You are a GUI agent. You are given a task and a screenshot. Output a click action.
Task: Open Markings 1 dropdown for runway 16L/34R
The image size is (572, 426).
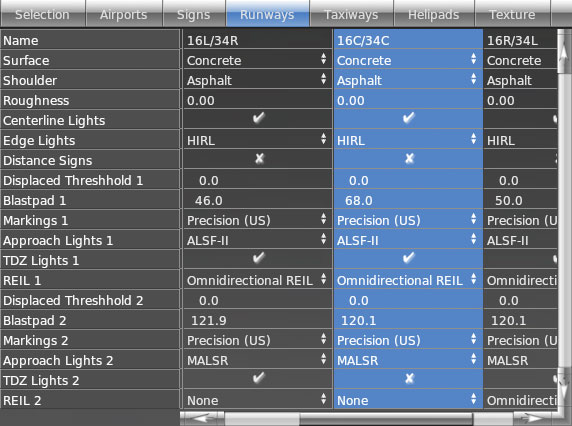[258, 220]
